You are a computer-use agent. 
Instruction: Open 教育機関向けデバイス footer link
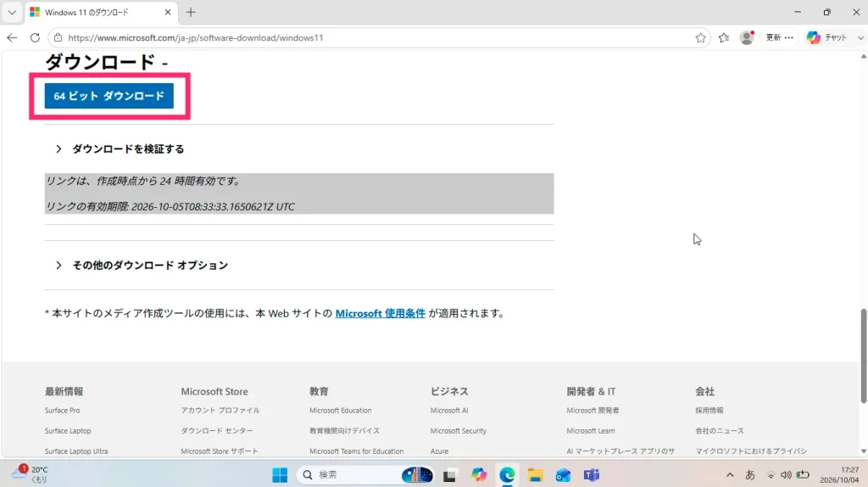(x=344, y=431)
